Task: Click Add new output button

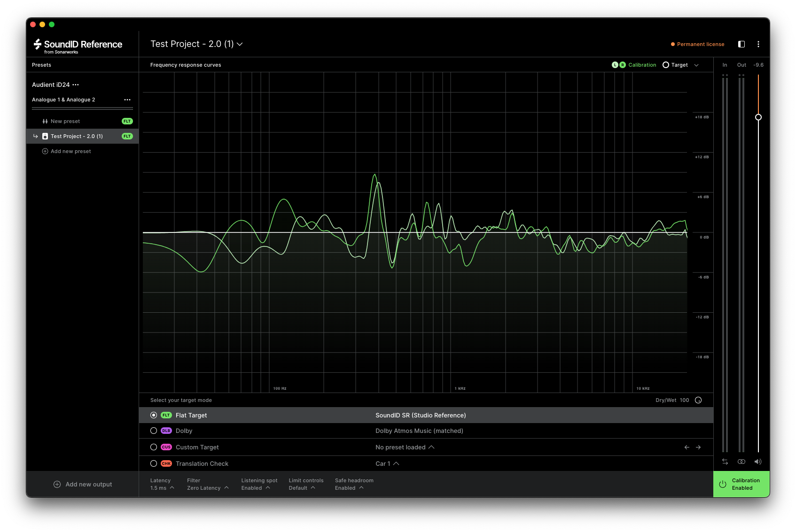Action: pos(83,484)
